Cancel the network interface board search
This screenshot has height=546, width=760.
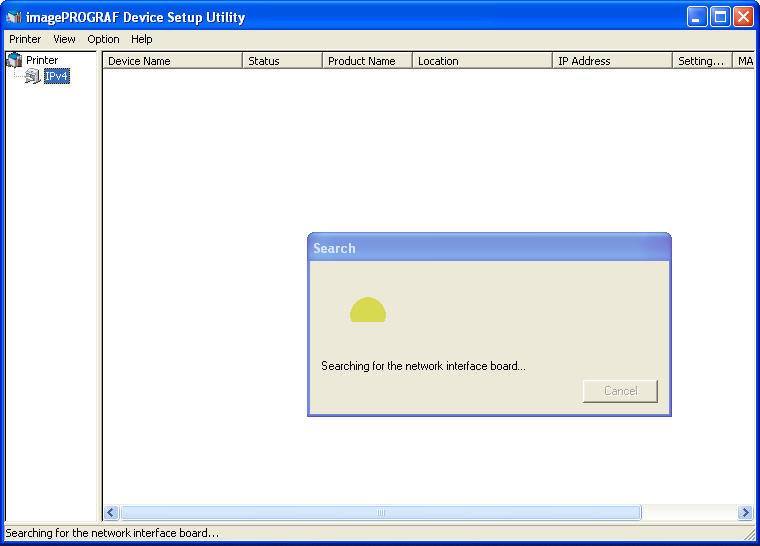620,391
